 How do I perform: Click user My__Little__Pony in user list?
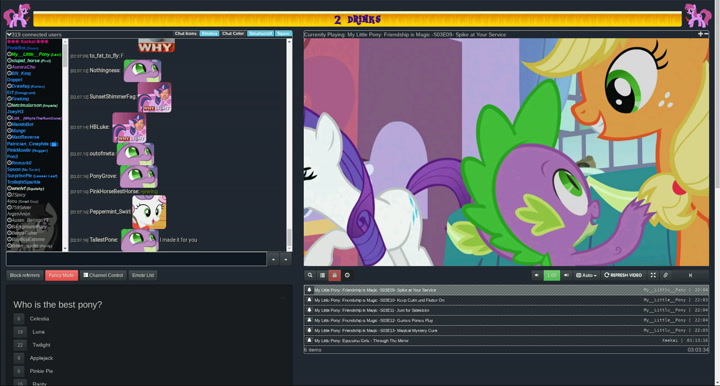tap(31, 54)
